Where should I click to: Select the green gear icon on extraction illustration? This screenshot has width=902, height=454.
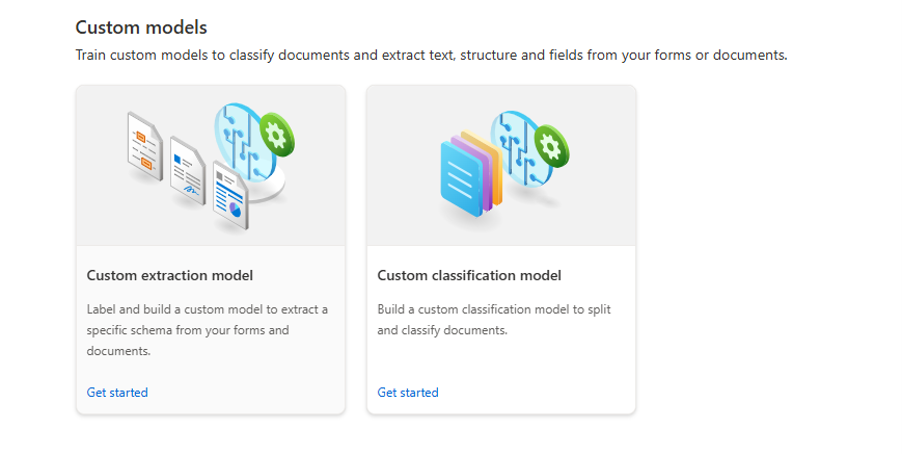(277, 135)
